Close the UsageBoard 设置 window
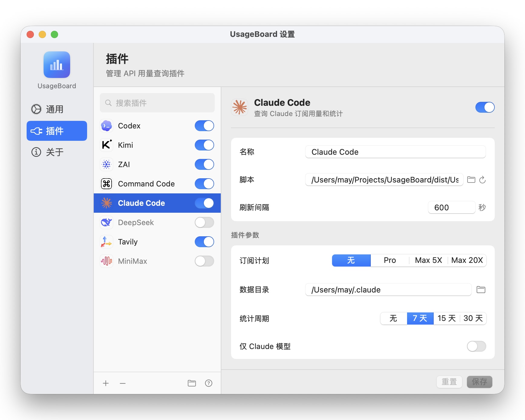This screenshot has height=420, width=525. [30, 34]
